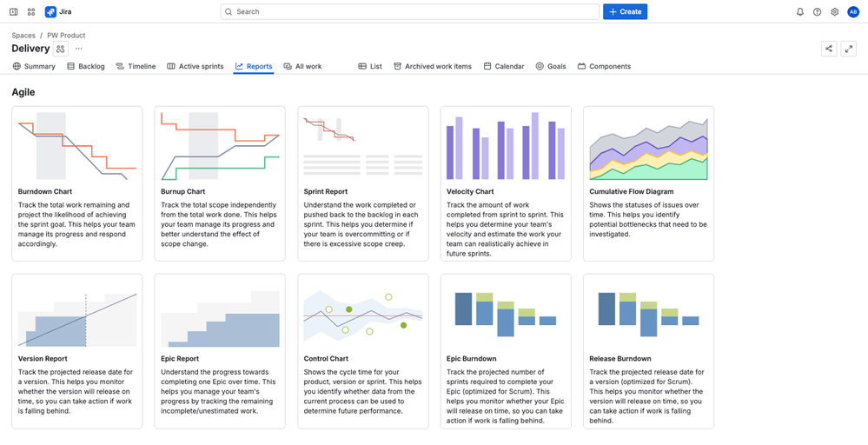Open the help question mark icon
The width and height of the screenshot is (868, 445).
tap(817, 11)
